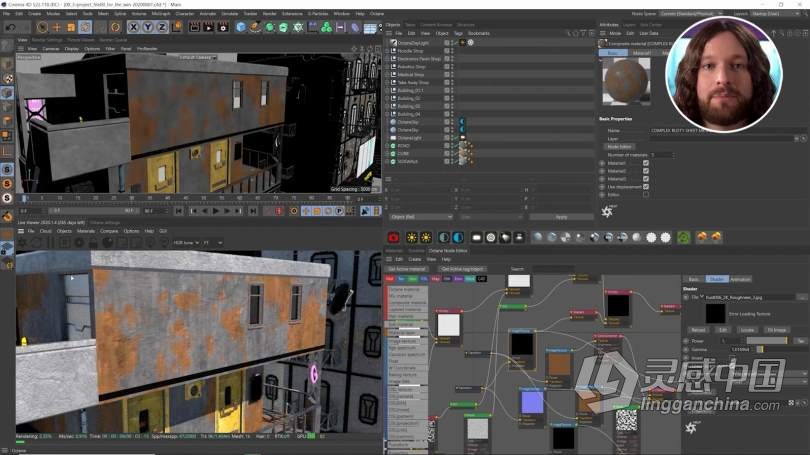Click the Get Active material button
This screenshot has width=810, height=455.
coord(407,269)
